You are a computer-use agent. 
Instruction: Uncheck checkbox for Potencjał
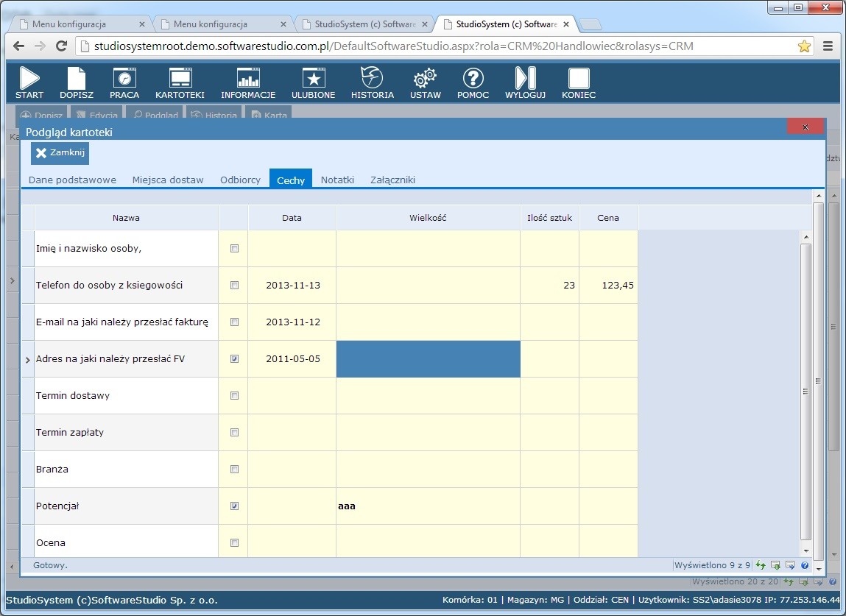tap(234, 506)
